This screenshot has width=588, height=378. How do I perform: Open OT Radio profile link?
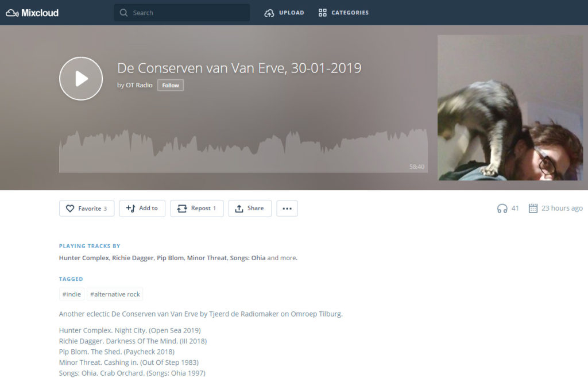(x=139, y=85)
